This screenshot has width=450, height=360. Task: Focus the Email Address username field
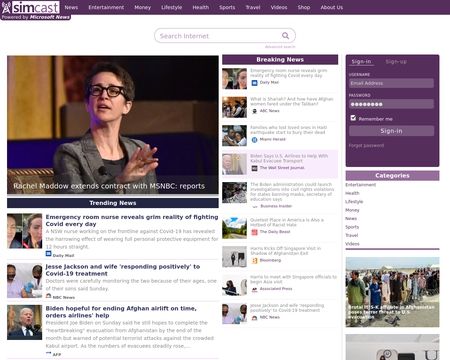click(391, 83)
